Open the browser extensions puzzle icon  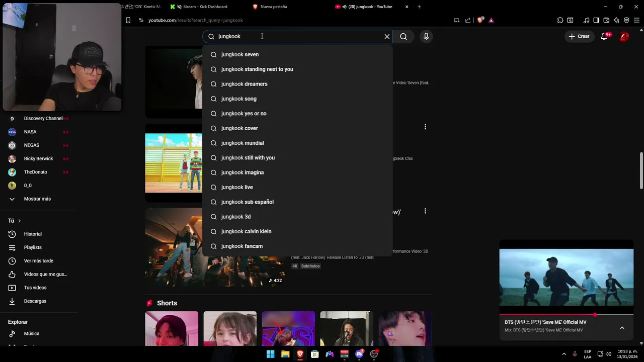[x=560, y=20]
